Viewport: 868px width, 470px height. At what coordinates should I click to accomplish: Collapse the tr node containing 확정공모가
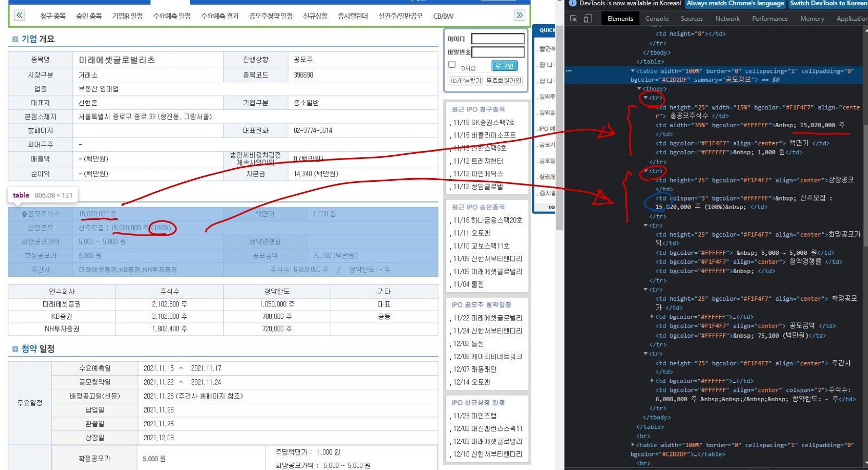pyautogui.click(x=646, y=290)
